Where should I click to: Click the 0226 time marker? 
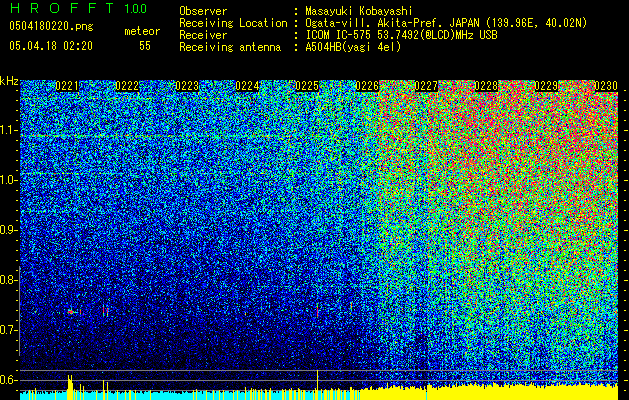[367, 86]
